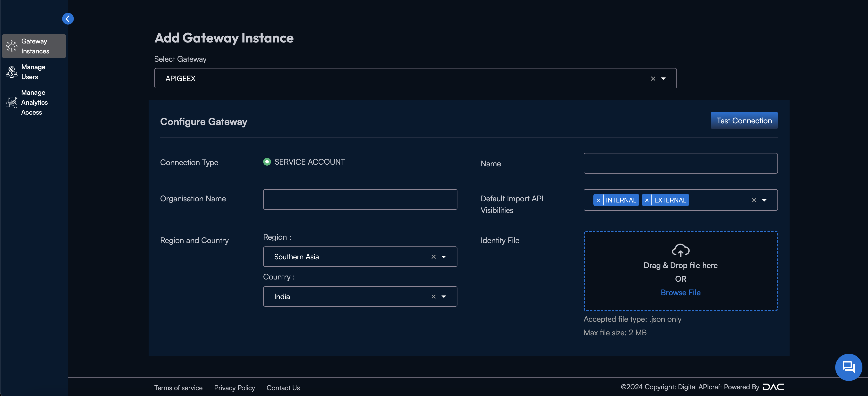Screen dimensions: 868x396
Task: Click the Configure Gateway heading
Action: (x=203, y=122)
